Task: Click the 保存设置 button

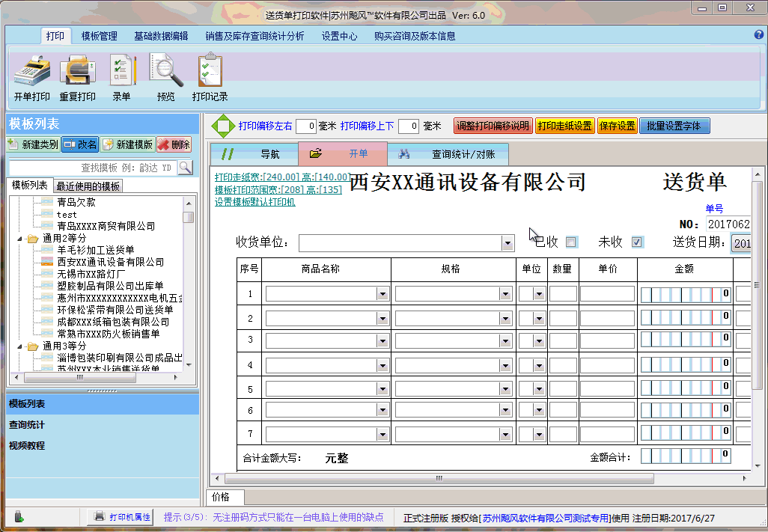Action: [x=617, y=126]
